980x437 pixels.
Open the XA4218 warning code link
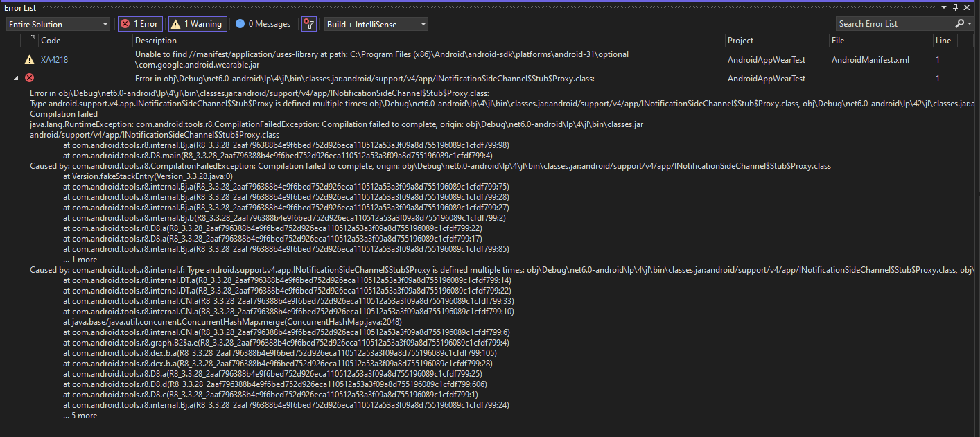pyautogui.click(x=54, y=60)
